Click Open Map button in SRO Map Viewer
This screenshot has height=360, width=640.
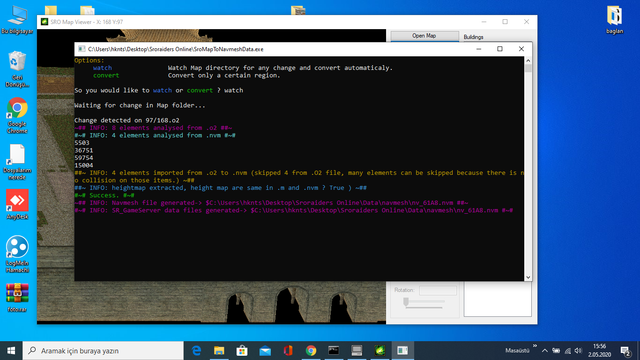pyautogui.click(x=424, y=36)
